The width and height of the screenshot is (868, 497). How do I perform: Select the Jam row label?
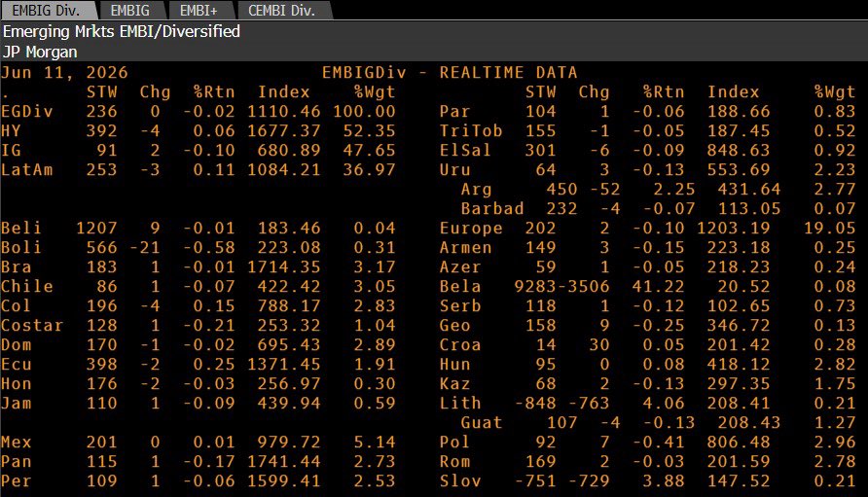coord(16,403)
